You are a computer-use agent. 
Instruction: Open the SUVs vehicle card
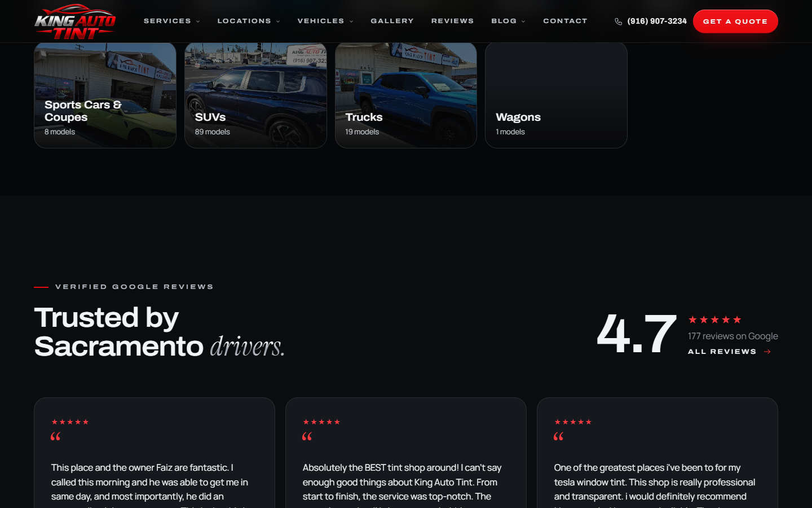click(x=255, y=95)
